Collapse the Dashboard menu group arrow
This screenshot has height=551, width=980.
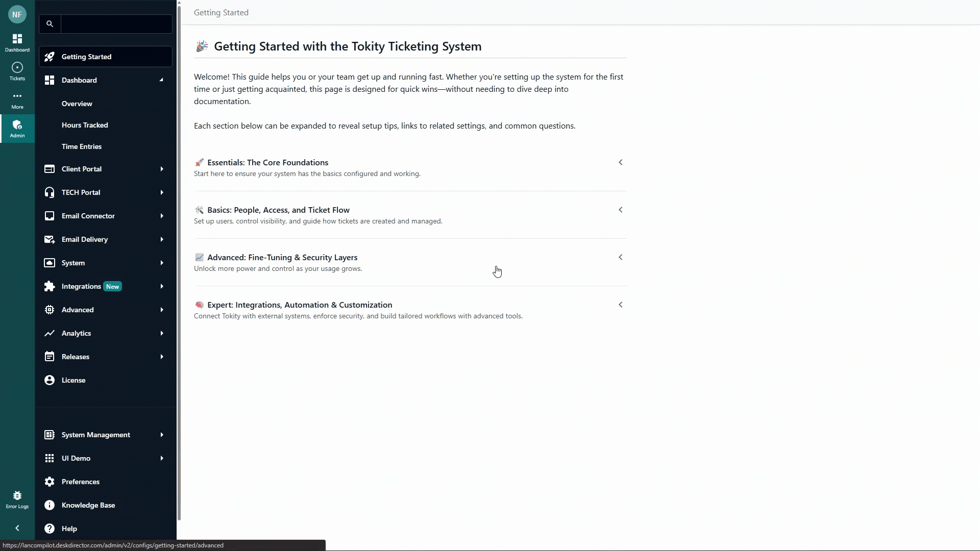point(161,80)
